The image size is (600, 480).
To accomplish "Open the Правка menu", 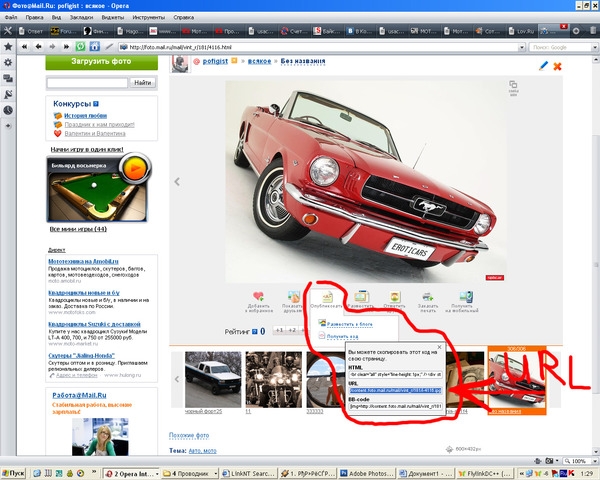I will click(34, 17).
